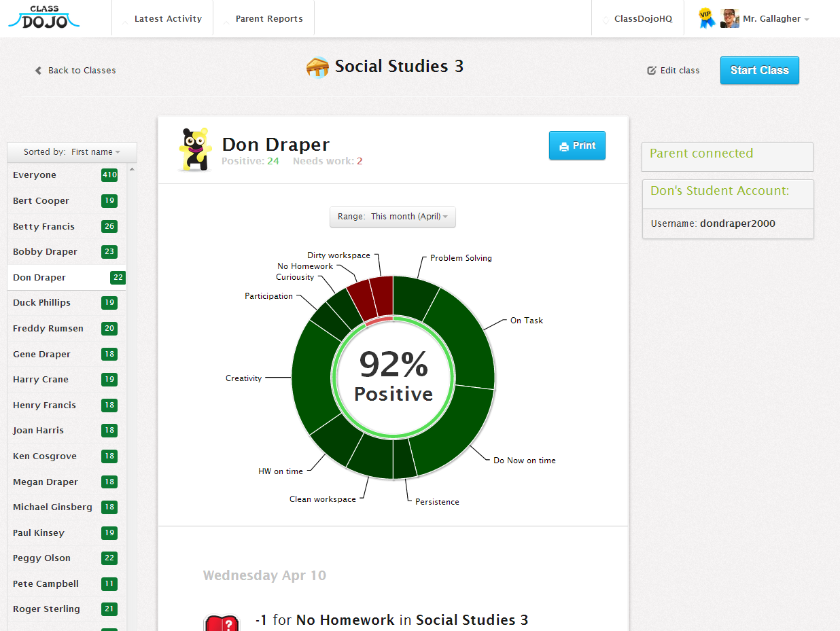Select Bobby Draper in student list
Image resolution: width=840 pixels, height=631 pixels.
click(66, 252)
